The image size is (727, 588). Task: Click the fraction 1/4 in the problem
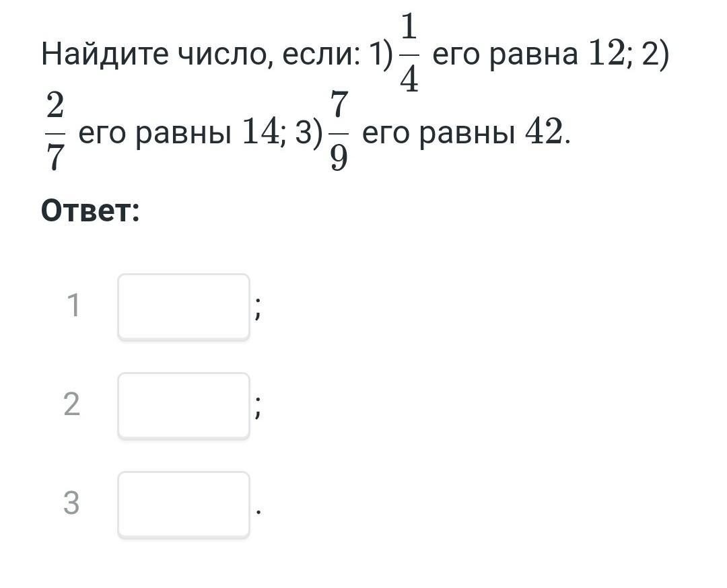(x=409, y=54)
